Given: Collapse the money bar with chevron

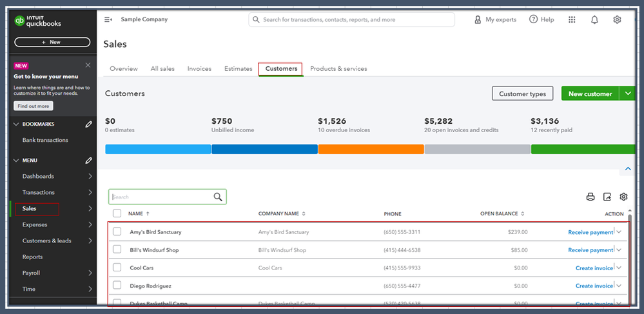Looking at the screenshot, I should [x=628, y=168].
